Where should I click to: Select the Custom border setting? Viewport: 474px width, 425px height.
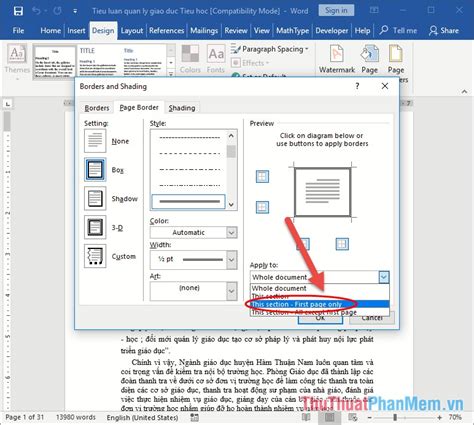tap(95, 256)
